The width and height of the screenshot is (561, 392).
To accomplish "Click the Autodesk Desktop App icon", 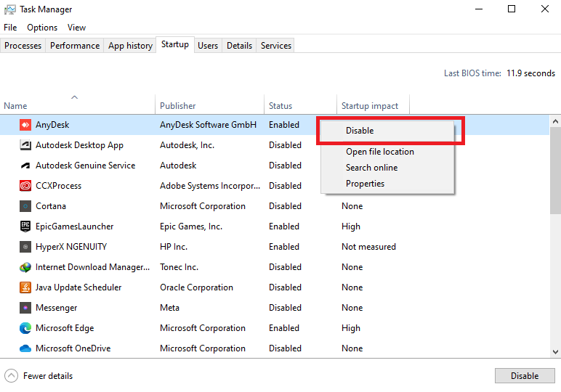I will pyautogui.click(x=25, y=145).
